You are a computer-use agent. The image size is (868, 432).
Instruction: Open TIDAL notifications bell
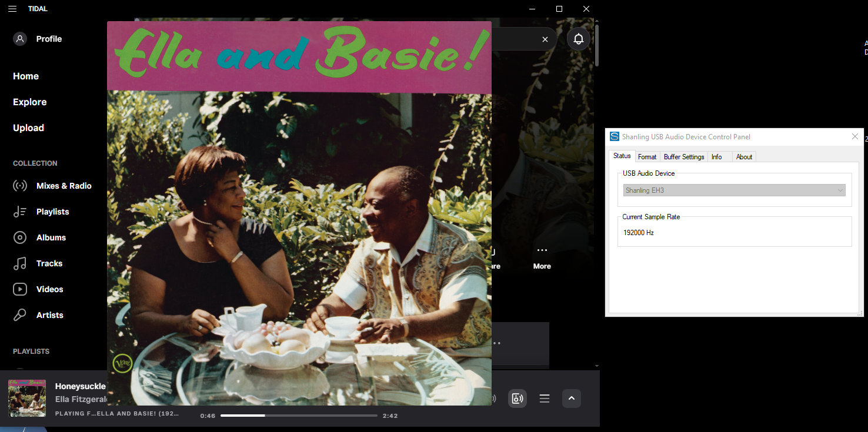tap(578, 38)
